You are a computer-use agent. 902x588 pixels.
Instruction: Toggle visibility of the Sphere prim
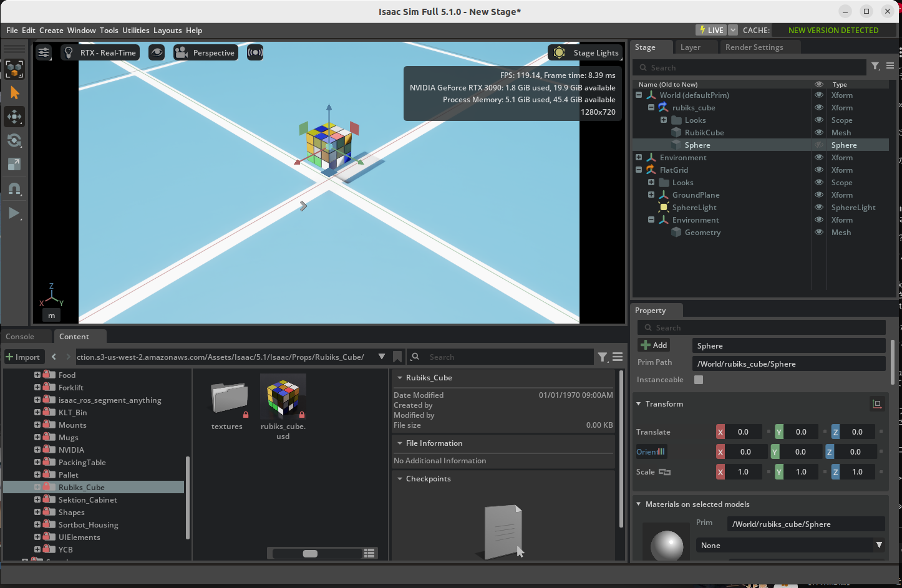point(818,145)
